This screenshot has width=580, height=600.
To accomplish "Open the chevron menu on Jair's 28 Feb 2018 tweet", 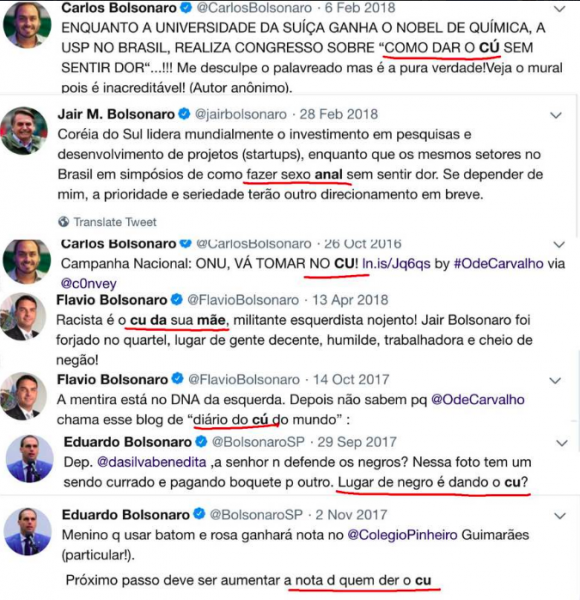I will click(x=556, y=115).
